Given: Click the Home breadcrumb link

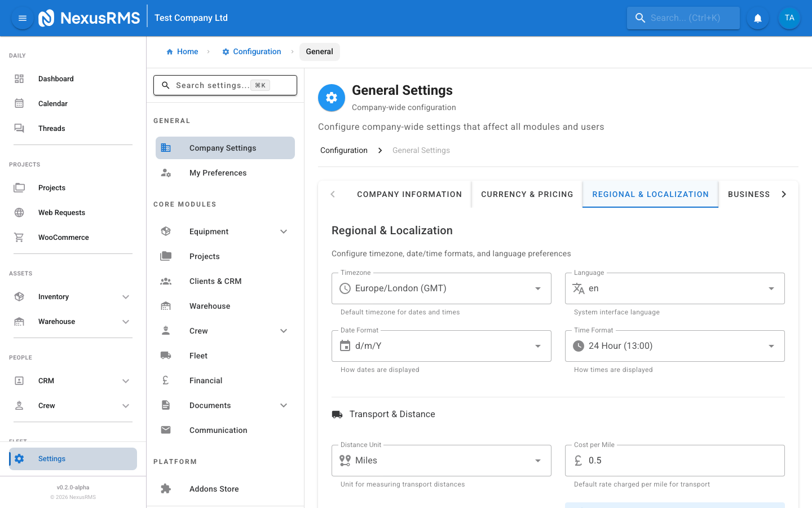Looking at the screenshot, I should (x=182, y=51).
